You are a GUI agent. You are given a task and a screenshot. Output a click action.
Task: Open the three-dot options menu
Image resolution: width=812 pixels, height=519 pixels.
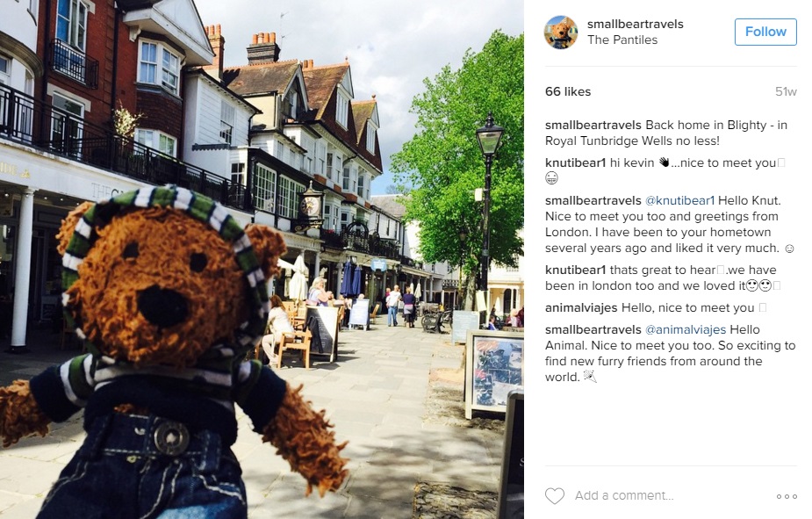pos(787,496)
